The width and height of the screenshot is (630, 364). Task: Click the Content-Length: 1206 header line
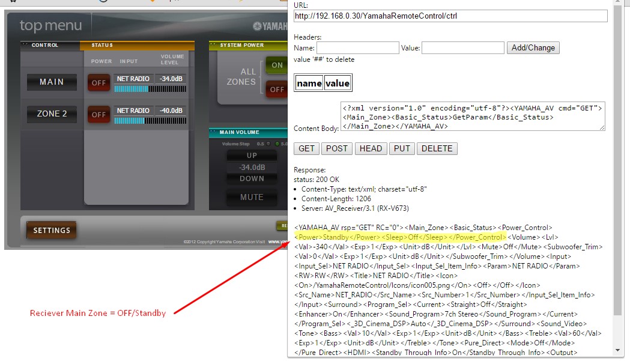click(336, 199)
